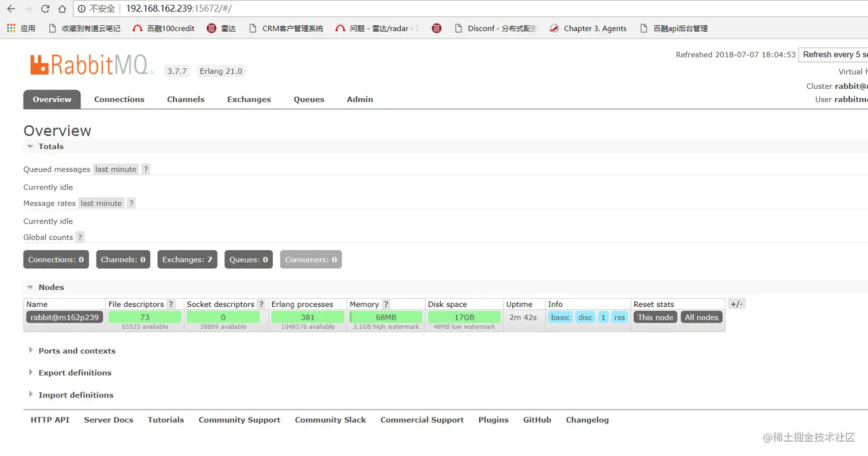Open the Server Docs footer link
868x456 pixels.
point(108,420)
